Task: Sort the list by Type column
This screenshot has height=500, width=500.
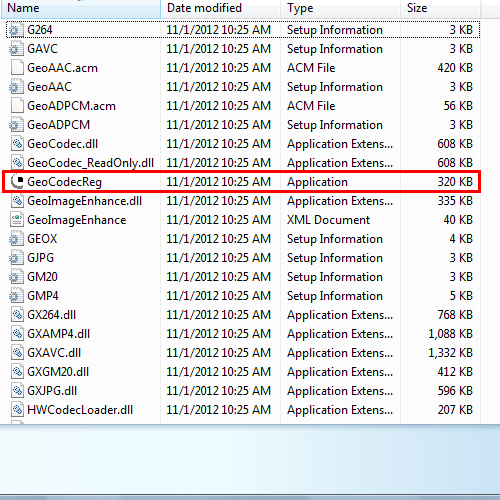Action: coord(340,8)
